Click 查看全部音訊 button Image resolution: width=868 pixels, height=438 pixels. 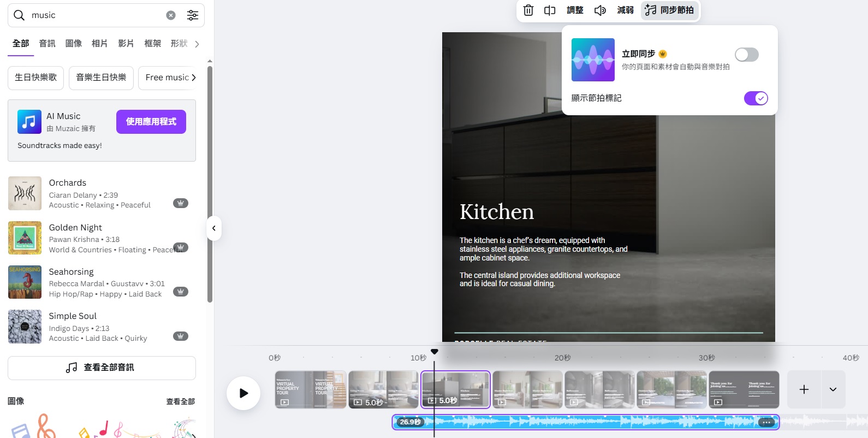coord(102,368)
